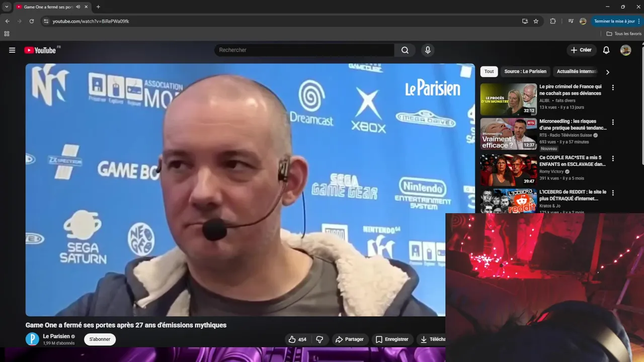Click the video player to pause
This screenshot has width=644, height=362.
click(x=250, y=190)
